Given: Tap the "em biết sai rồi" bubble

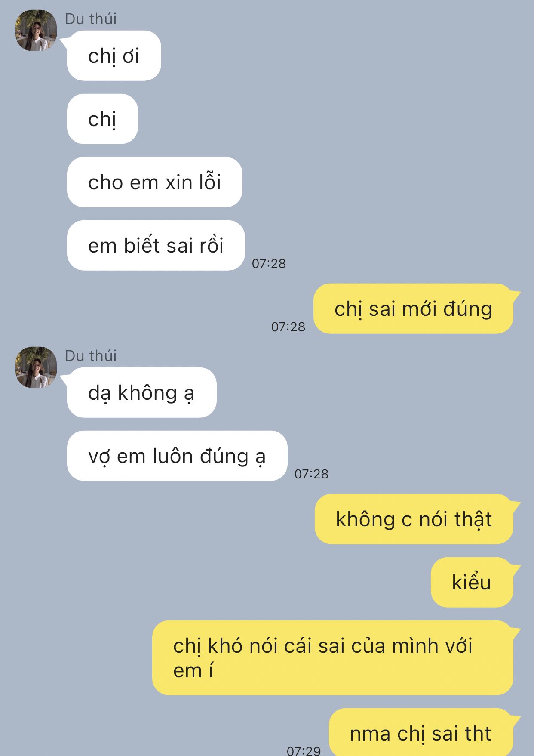Looking at the screenshot, I should pos(156,245).
